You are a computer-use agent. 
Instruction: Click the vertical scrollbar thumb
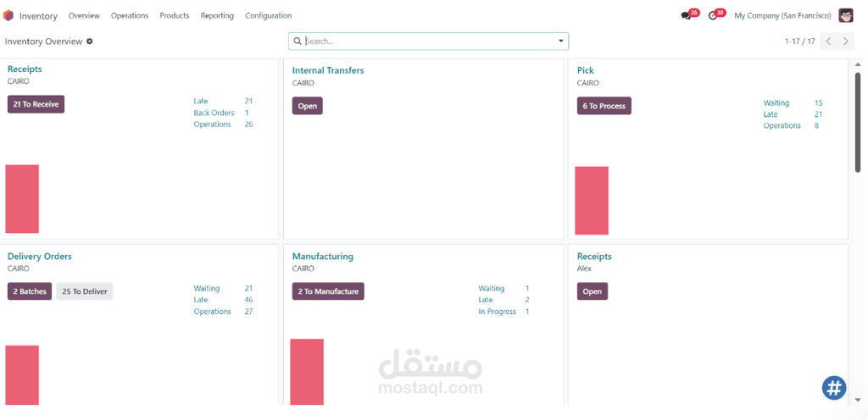coord(858,123)
